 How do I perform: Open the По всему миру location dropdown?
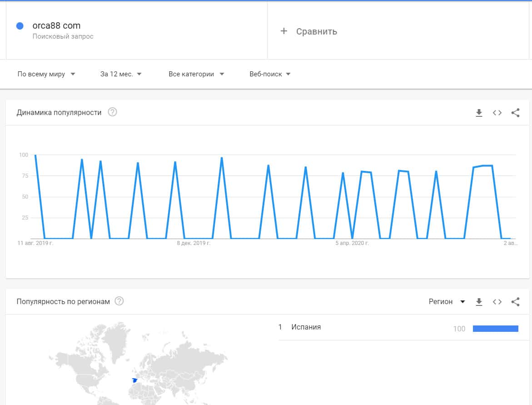(x=46, y=74)
